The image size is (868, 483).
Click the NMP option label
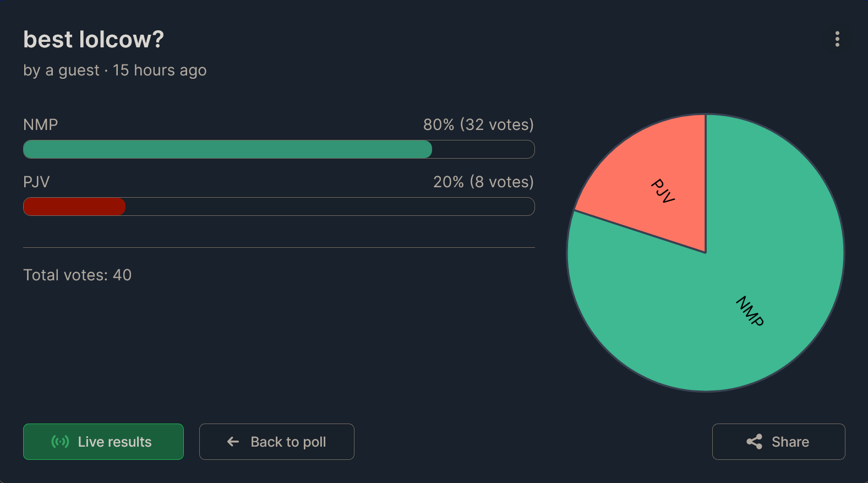point(41,124)
